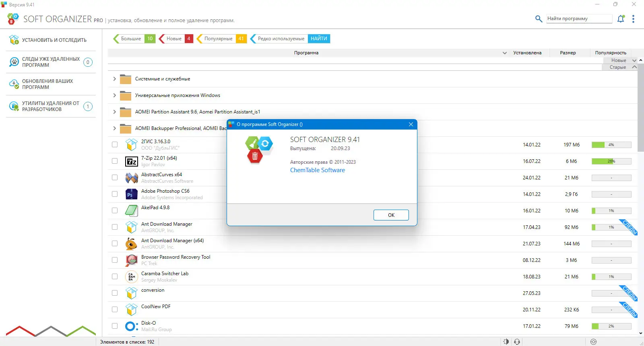Open the three-dot main menu
The height and width of the screenshot is (346, 644).
click(x=633, y=19)
